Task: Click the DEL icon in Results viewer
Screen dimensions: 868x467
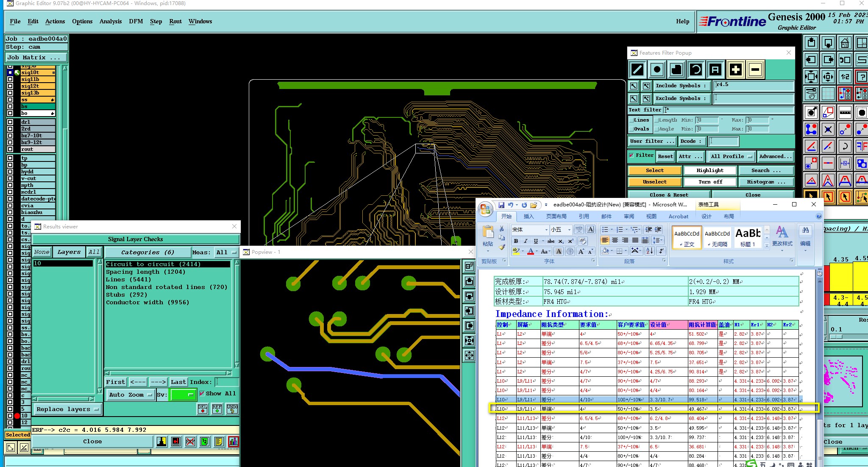Action: click(x=203, y=409)
